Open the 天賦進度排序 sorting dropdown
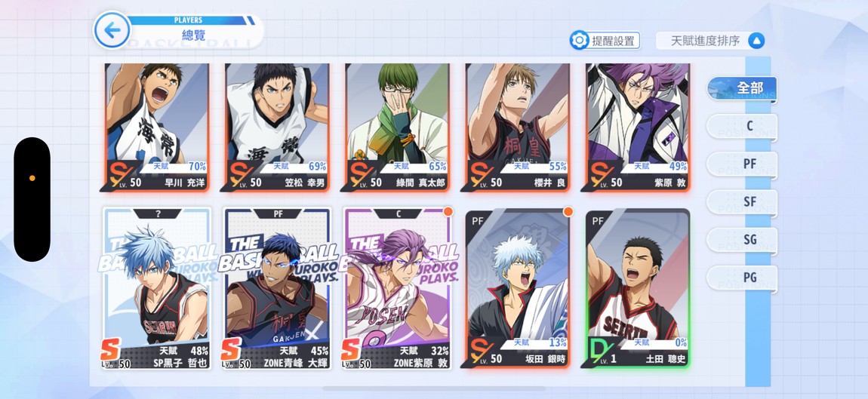Viewport: 868px width, 399px height. pos(711,41)
